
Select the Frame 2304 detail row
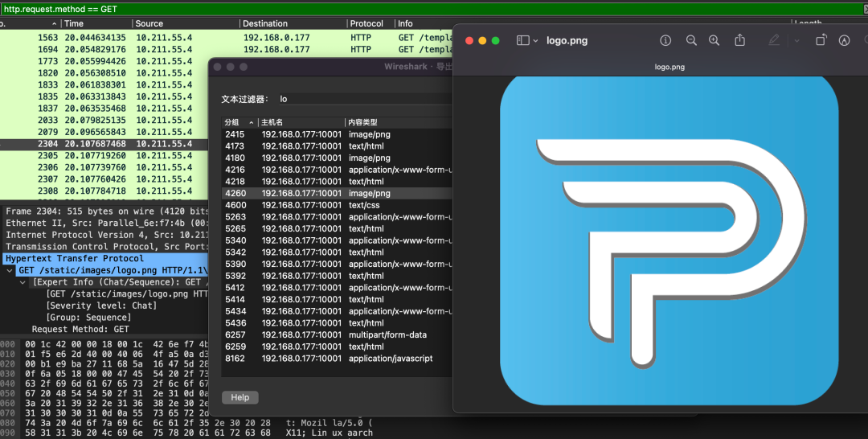click(x=104, y=211)
